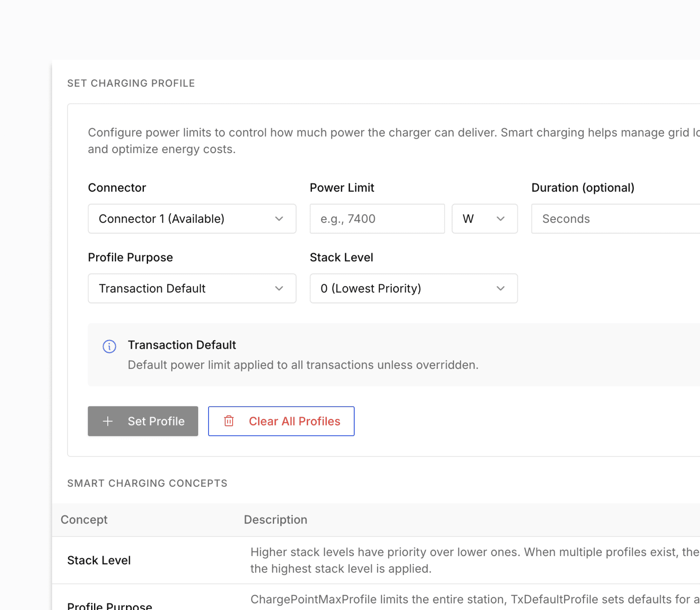This screenshot has height=610, width=700.
Task: Click the chevron in Stack Level dropdown
Action: tap(500, 288)
